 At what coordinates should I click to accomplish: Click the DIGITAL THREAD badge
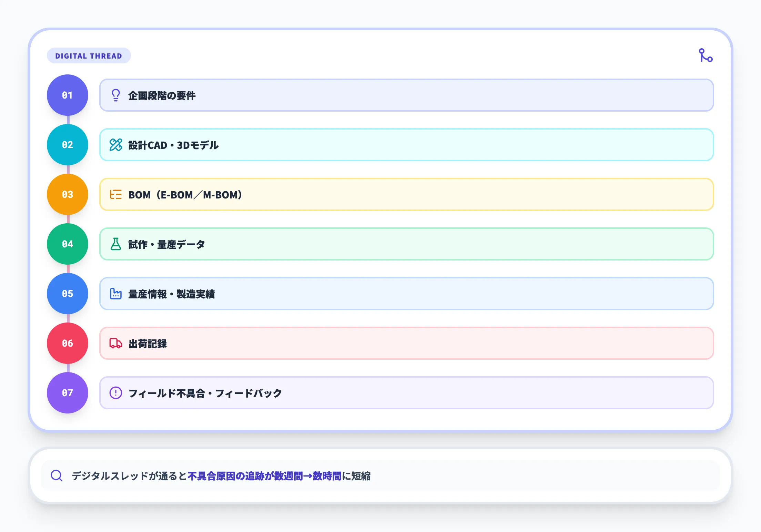pyautogui.click(x=89, y=56)
